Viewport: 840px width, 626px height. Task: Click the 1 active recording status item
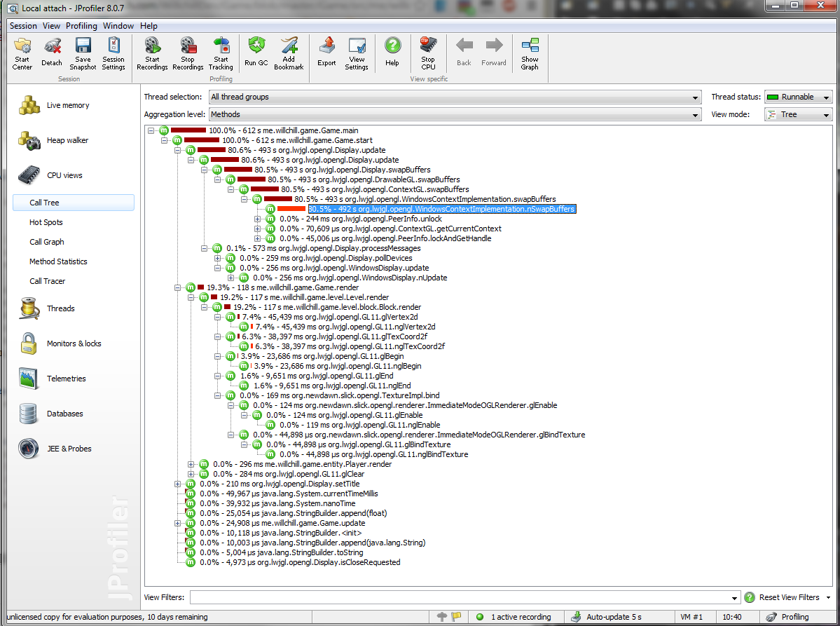click(514, 617)
